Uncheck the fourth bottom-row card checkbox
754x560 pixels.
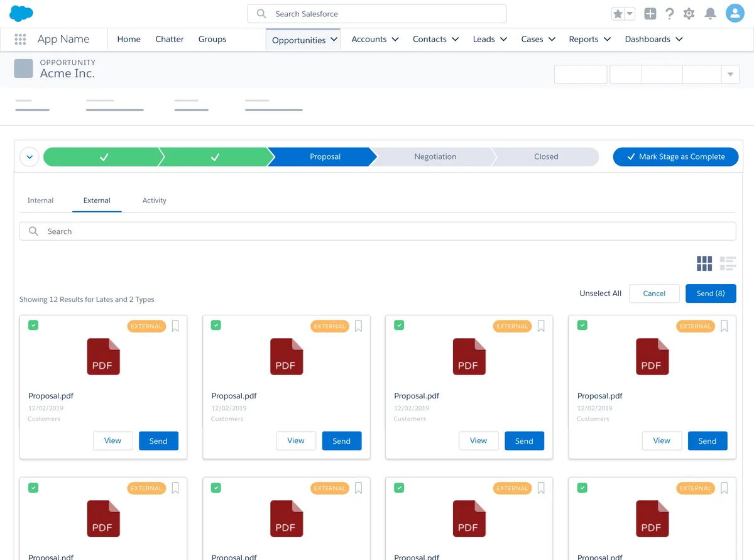point(582,487)
